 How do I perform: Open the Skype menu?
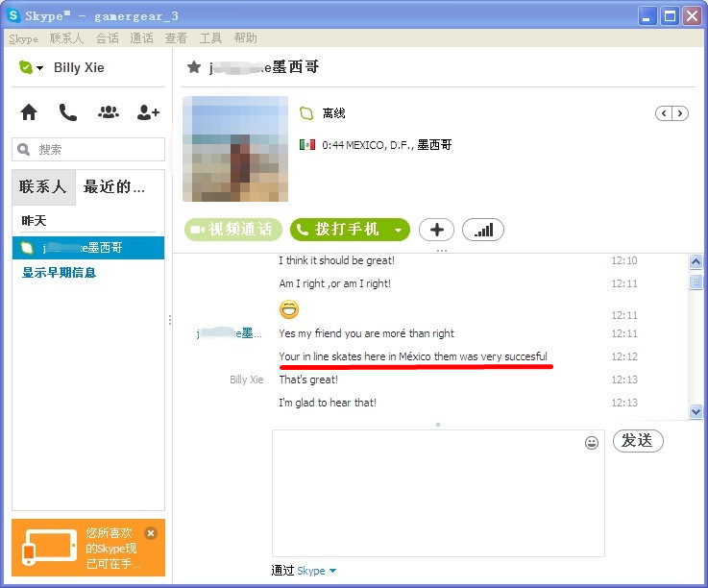(23, 38)
